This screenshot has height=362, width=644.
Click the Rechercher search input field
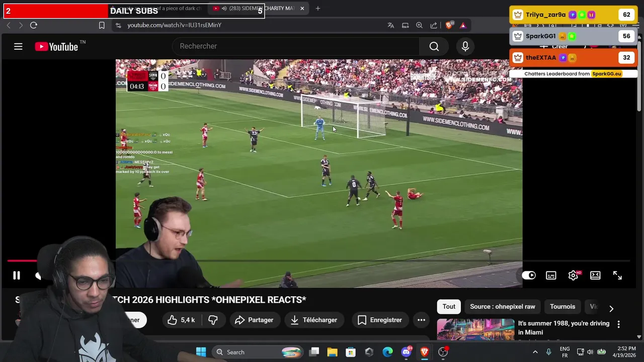click(x=297, y=46)
